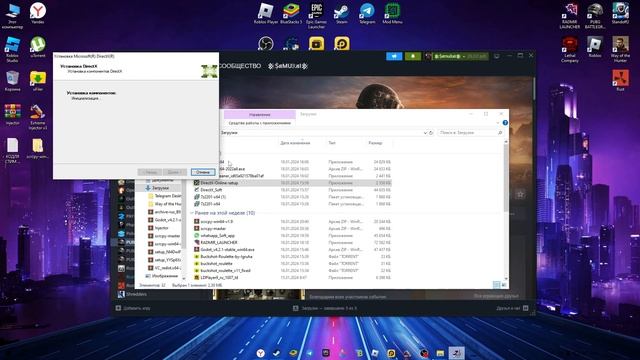Select the RADMIR LAUNCHER desktop icon
The height and width of the screenshot is (360, 640).
pos(570,16)
